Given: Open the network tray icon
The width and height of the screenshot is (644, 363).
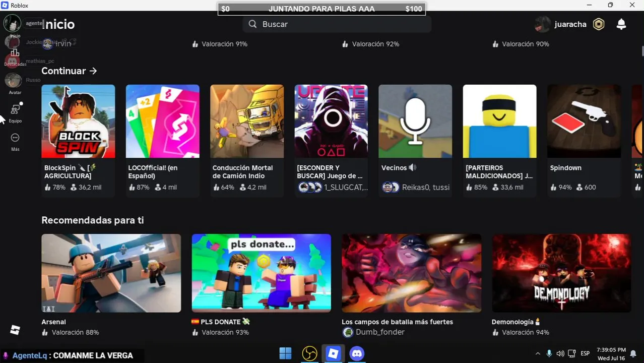Looking at the screenshot, I should [572, 353].
